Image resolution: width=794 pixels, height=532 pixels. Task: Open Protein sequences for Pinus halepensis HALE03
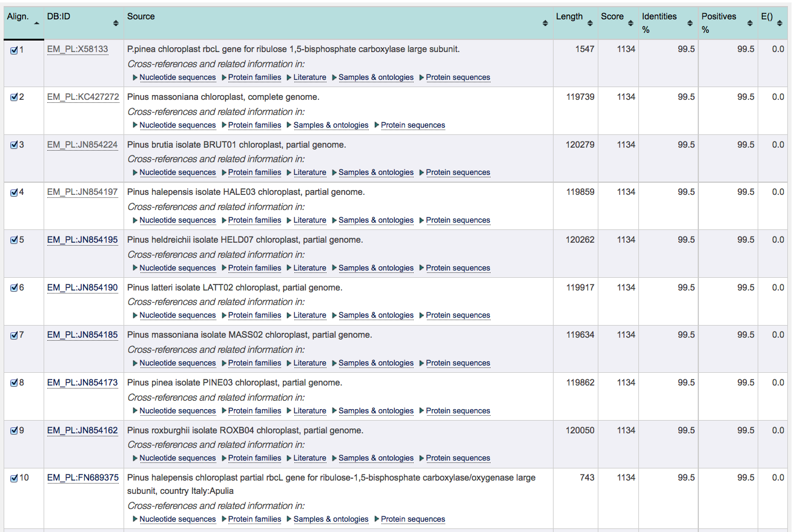458,220
